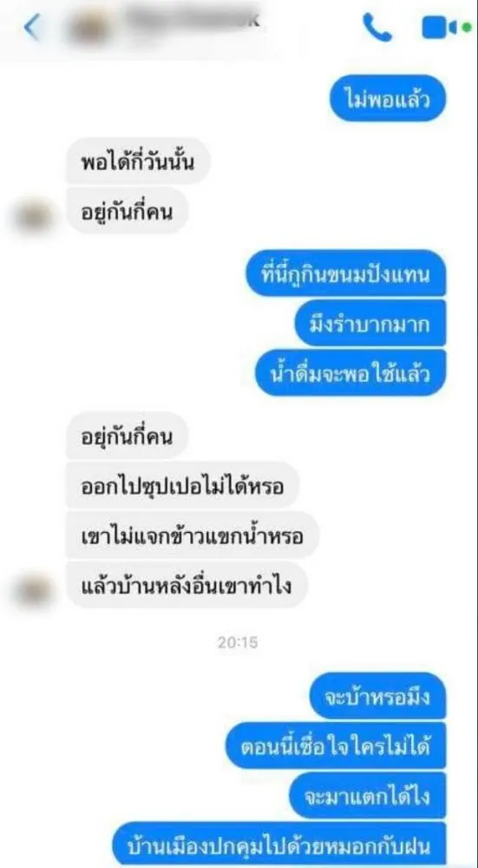This screenshot has width=478, height=868.
Task: Select the avatar beside 'แล้วบ้านหลังอื่นเขาทำไง' message
Action: [33, 590]
